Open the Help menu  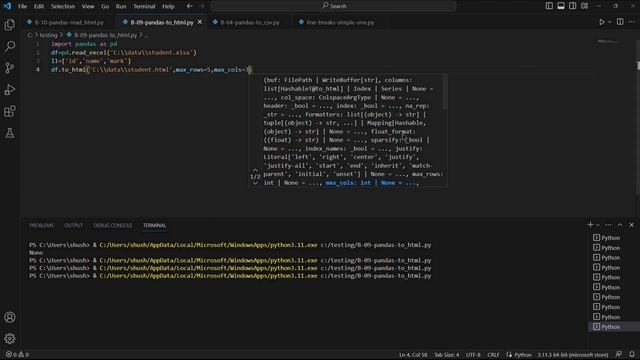point(168,6)
